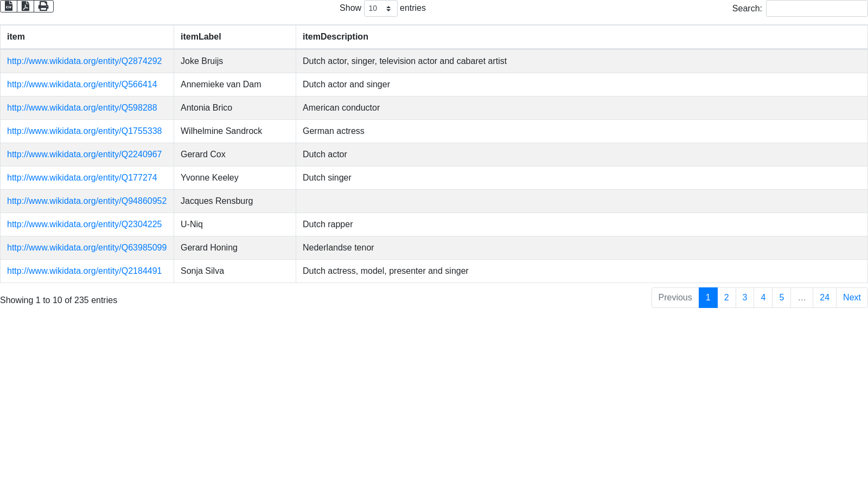Select page 5 in pagination
Screen dimensions: 868x488
pyautogui.click(x=781, y=298)
